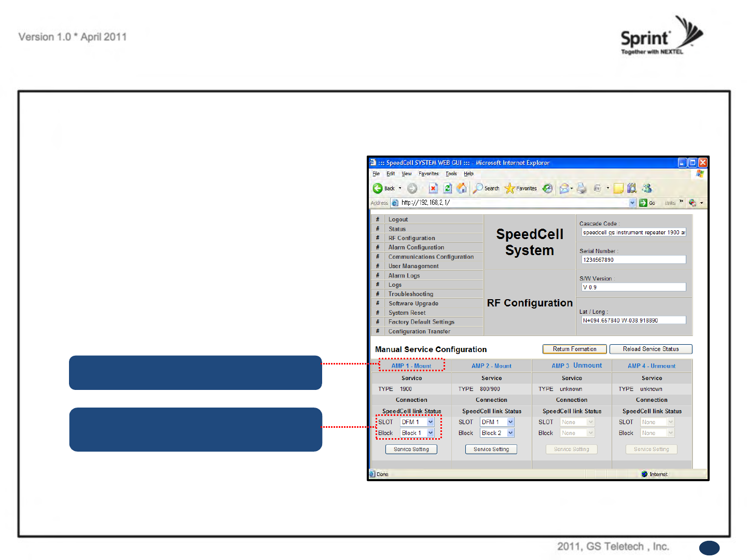Viewport: 747px width, 560px height.
Task: Refresh the page with the green arrows icon
Action: (448, 188)
